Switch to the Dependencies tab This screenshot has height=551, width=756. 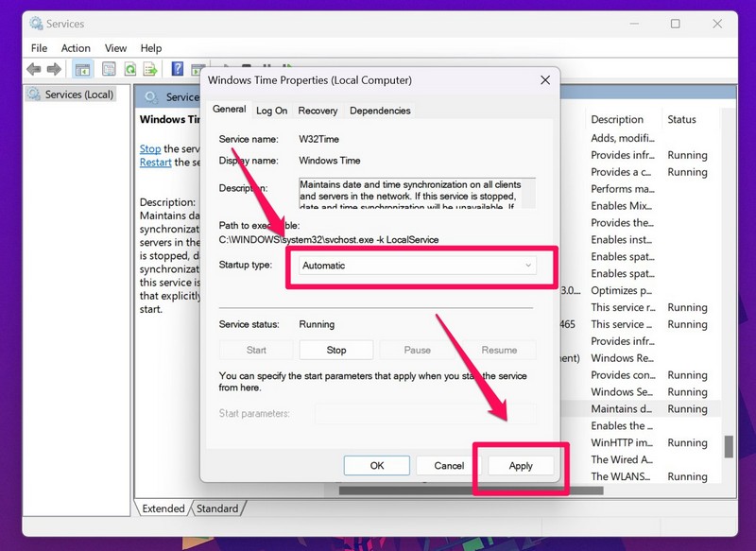click(380, 111)
